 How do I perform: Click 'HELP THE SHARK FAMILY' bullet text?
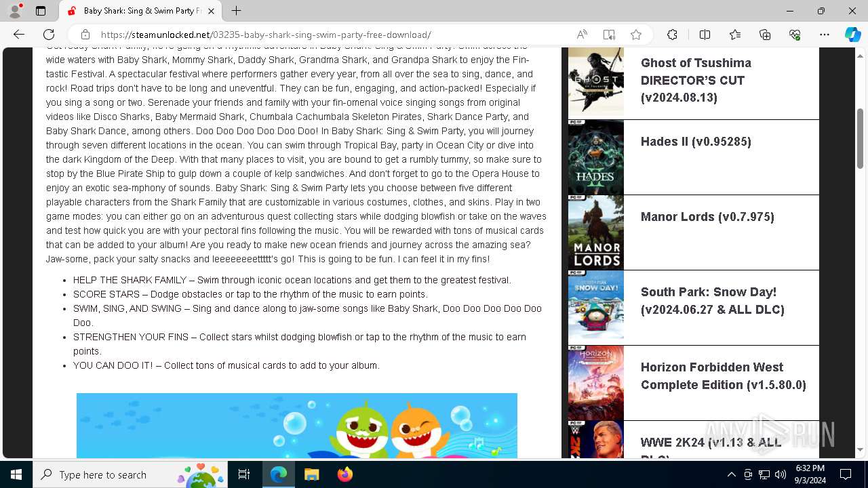coord(292,280)
